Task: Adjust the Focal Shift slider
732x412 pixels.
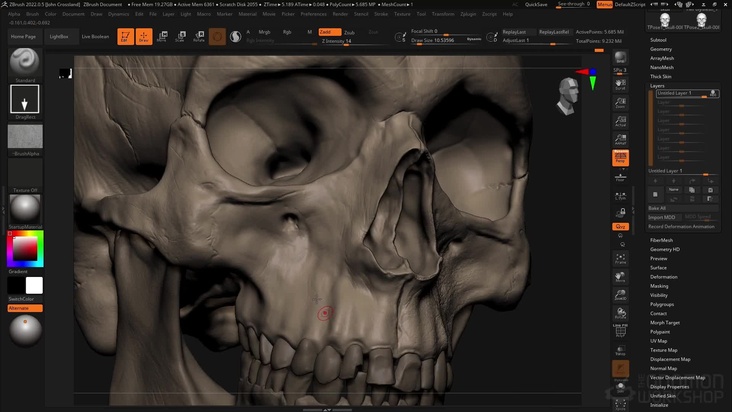Action: 446,31
